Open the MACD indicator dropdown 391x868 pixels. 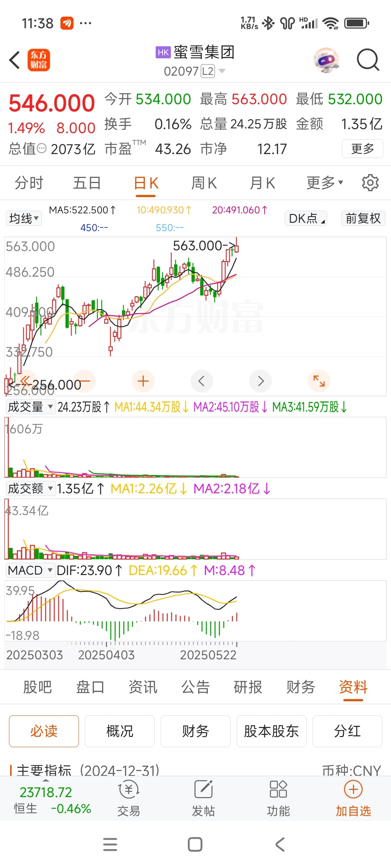click(30, 570)
